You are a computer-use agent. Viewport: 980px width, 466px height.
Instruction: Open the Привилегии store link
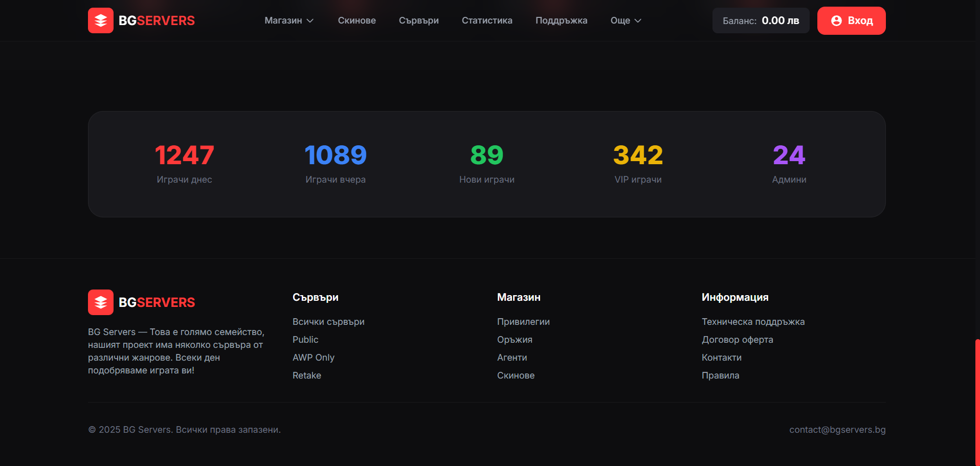pos(523,322)
